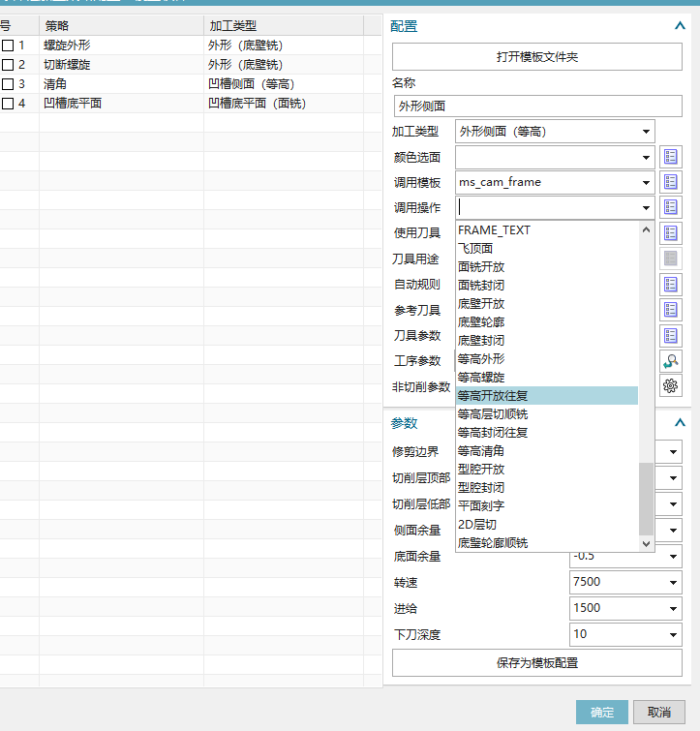Choose 等高清角 from the list

click(x=547, y=451)
